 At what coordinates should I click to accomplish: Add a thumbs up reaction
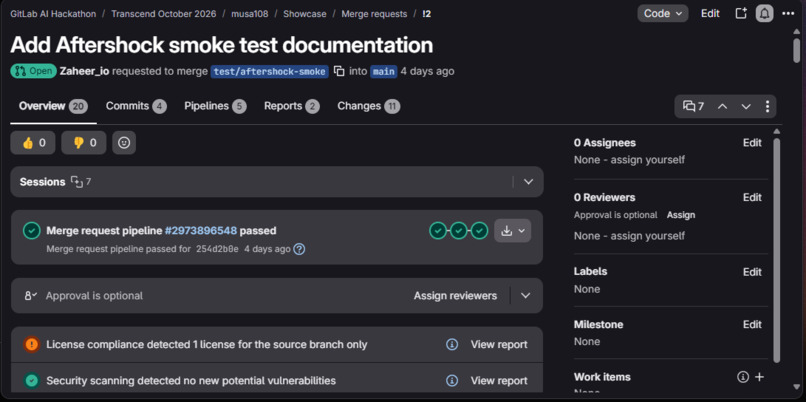(34, 143)
